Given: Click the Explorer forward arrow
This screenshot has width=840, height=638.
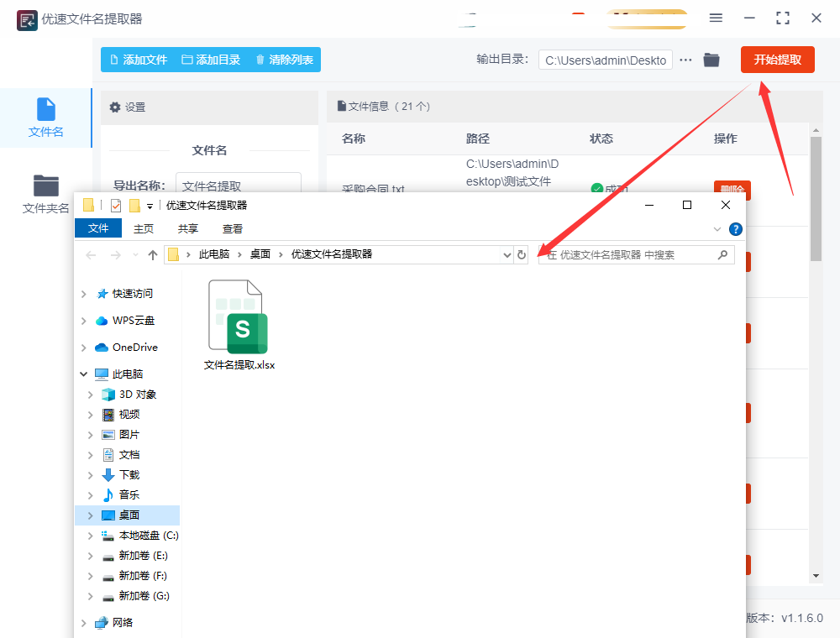Looking at the screenshot, I should (115, 254).
